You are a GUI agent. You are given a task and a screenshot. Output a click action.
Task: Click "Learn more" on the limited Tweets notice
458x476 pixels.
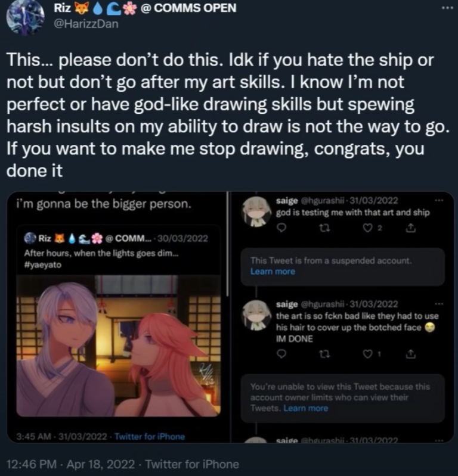(305, 408)
